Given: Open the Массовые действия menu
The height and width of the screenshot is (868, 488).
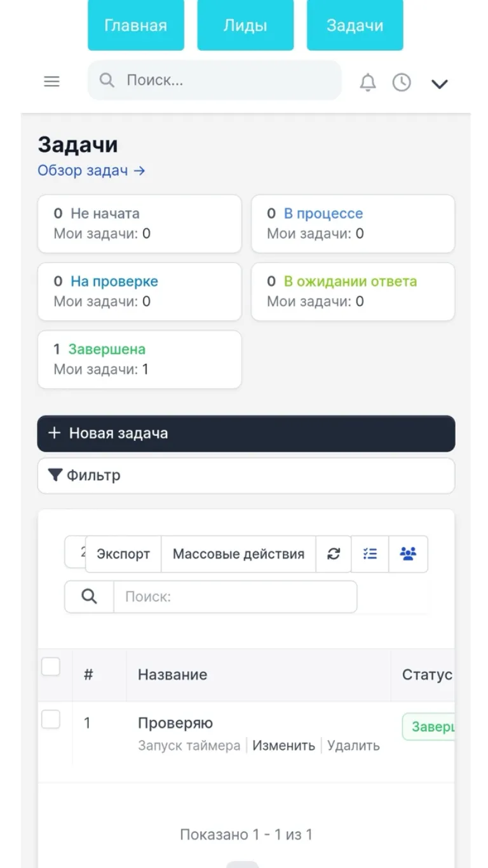Looking at the screenshot, I should [x=238, y=554].
